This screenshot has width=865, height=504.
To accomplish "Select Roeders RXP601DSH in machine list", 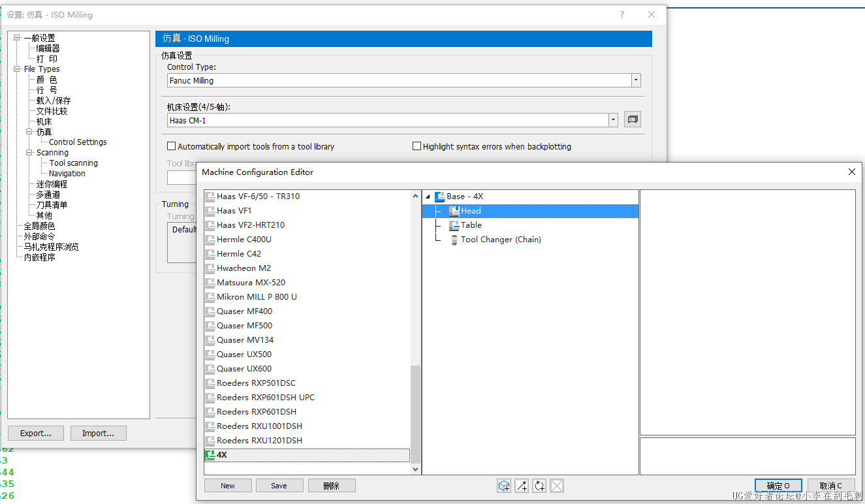I will tap(257, 412).
